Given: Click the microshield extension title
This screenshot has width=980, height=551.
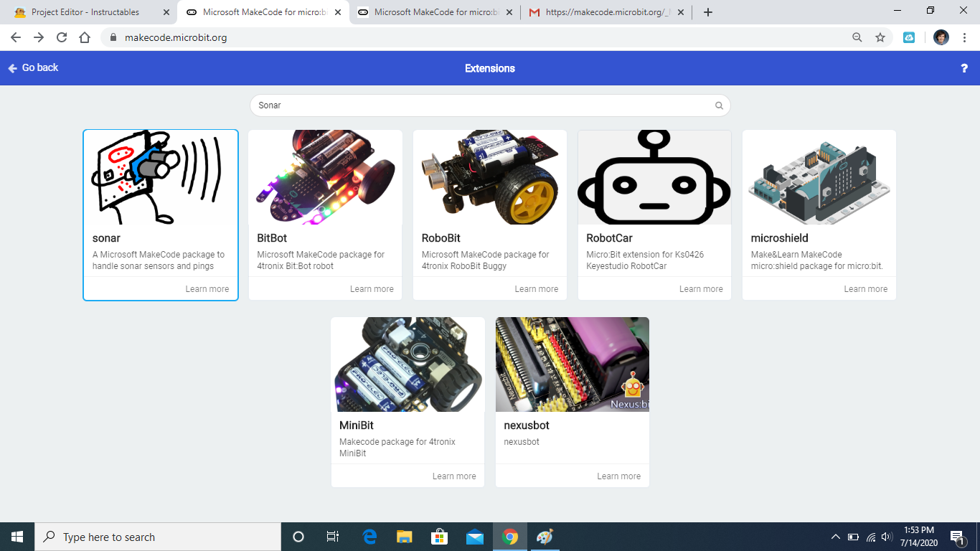Looking at the screenshot, I should (x=780, y=238).
